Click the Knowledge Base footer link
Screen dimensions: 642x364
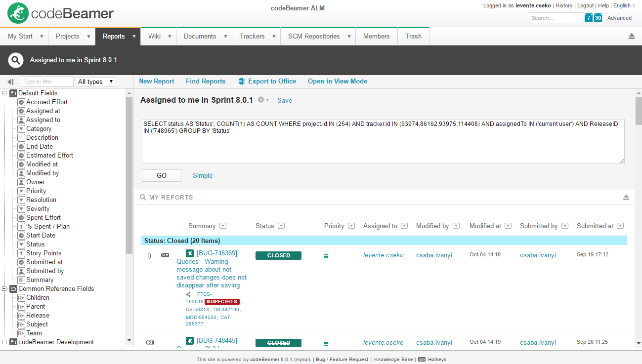pyautogui.click(x=393, y=360)
